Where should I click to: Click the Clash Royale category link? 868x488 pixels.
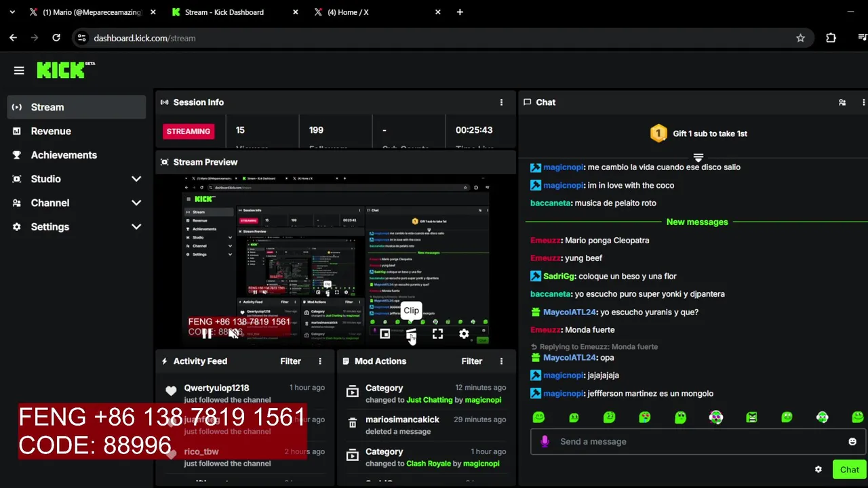pos(429,464)
